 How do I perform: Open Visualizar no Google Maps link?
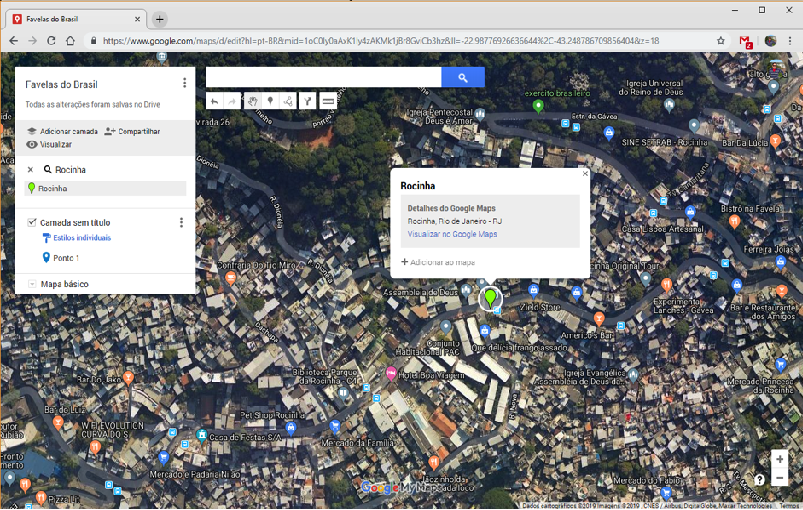tap(452, 234)
